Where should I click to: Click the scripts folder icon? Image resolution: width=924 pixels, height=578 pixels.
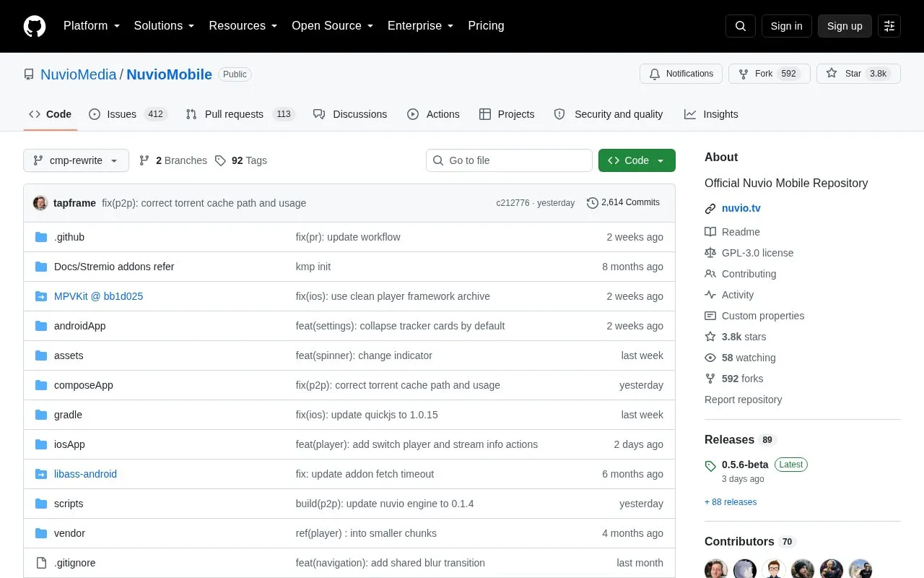click(41, 504)
